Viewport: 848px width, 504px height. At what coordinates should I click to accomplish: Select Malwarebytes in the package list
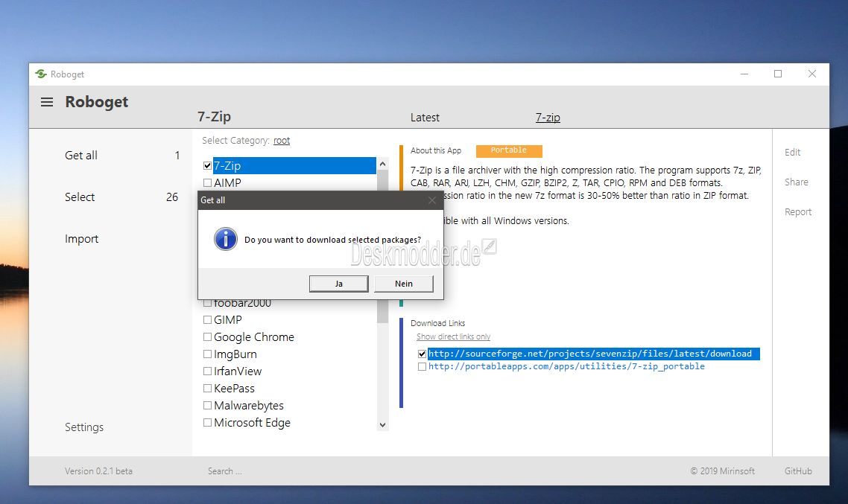(249, 406)
